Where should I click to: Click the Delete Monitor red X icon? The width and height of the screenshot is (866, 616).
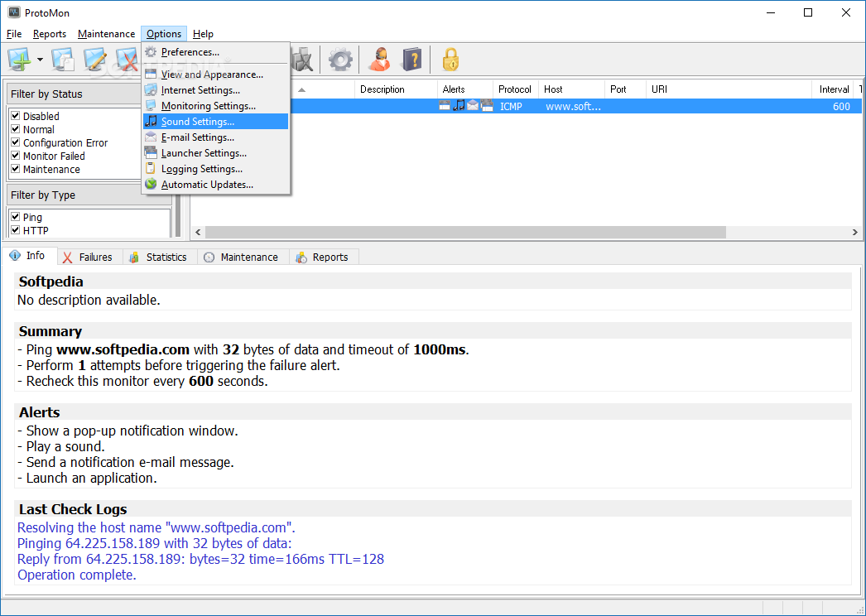[127, 59]
